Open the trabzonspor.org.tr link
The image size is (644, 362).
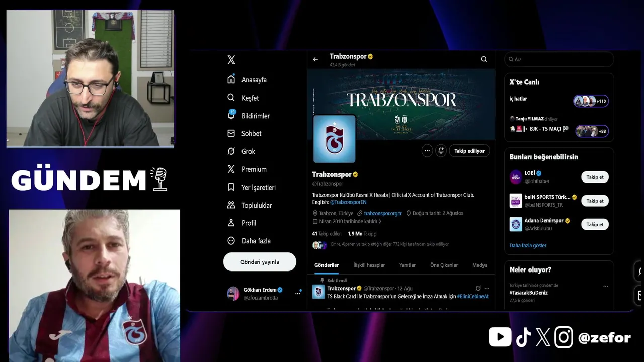[383, 213]
